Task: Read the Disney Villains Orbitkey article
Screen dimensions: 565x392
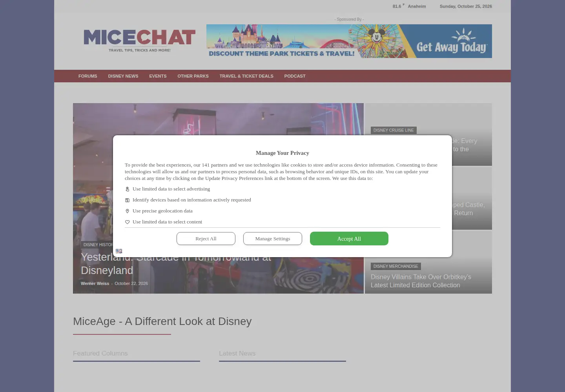Action: coord(421,281)
